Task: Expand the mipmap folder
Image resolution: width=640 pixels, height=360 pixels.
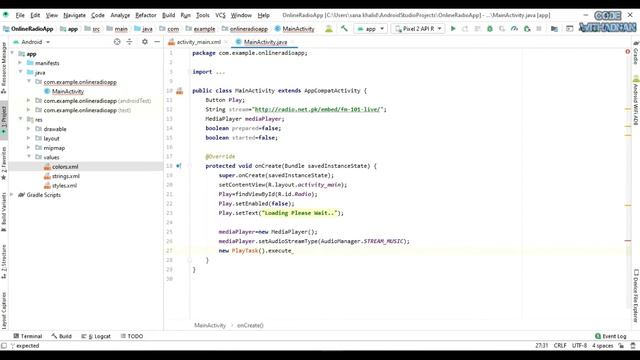Action: tap(29, 147)
